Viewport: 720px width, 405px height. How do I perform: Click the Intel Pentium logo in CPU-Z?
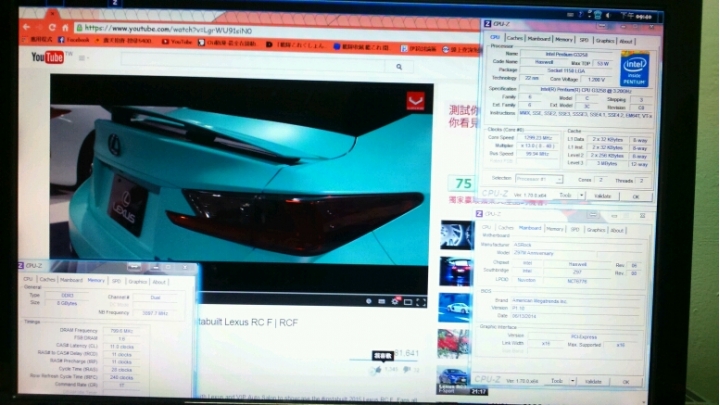(635, 69)
